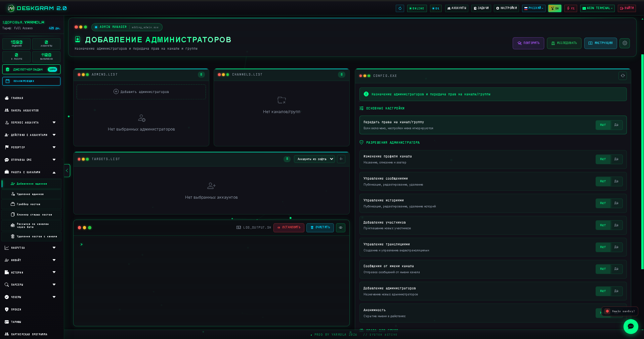The image size is (644, 339).
Task: Collapse the sidebar with the chevron handle
Action: 67,171
